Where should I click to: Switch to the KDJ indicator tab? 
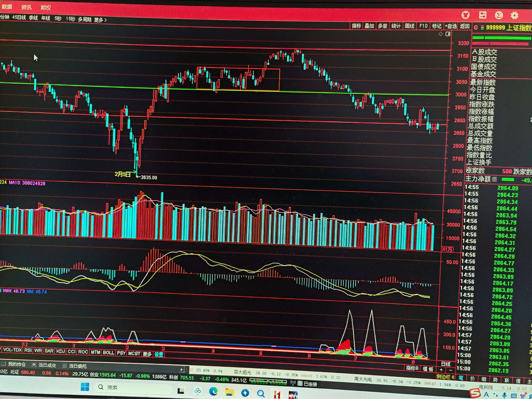click(60, 351)
